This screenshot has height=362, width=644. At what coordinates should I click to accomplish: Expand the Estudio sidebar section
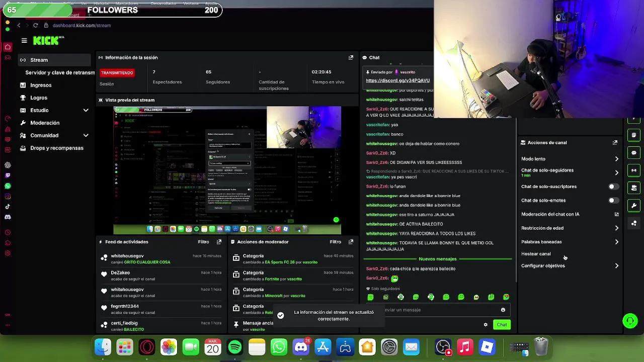(x=86, y=110)
